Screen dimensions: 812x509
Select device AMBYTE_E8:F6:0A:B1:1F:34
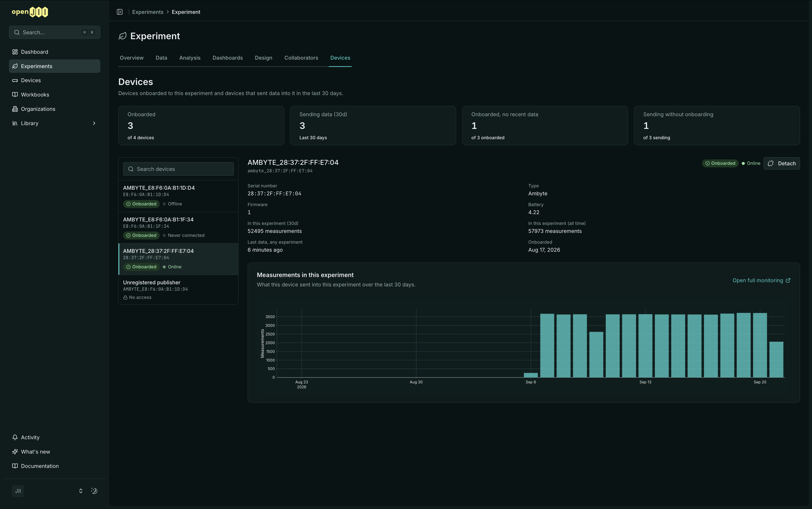point(178,227)
